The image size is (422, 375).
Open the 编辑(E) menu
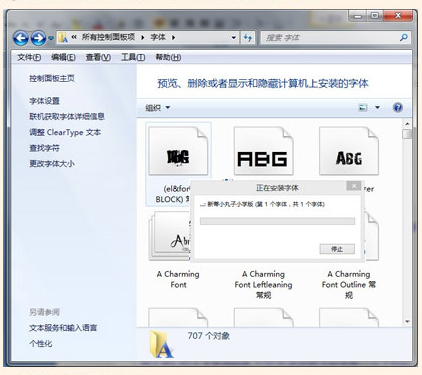click(63, 57)
